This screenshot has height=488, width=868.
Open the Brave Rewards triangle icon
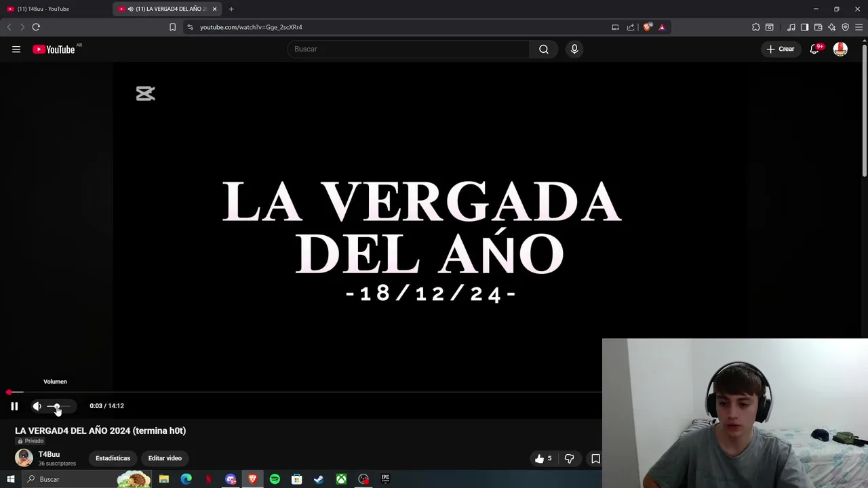662,27
